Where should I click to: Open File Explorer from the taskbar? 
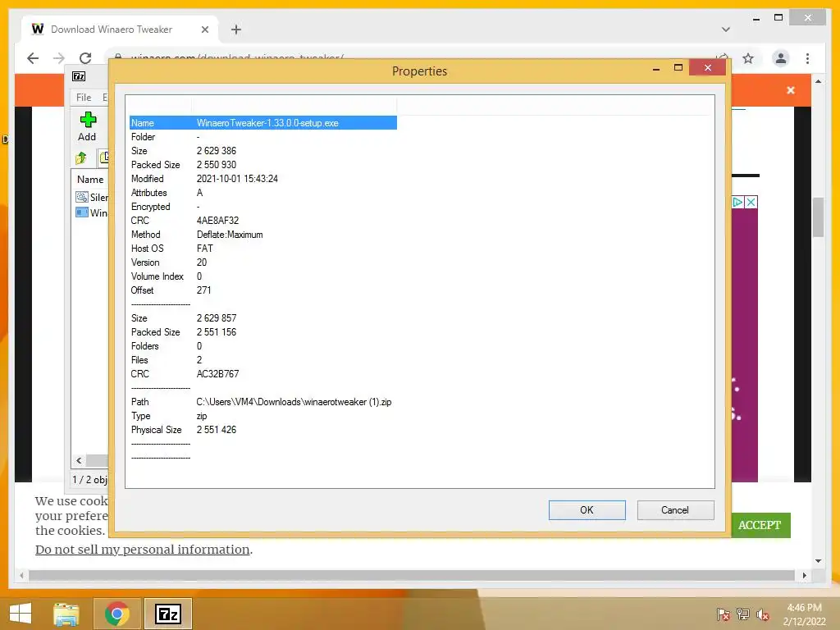(66, 614)
